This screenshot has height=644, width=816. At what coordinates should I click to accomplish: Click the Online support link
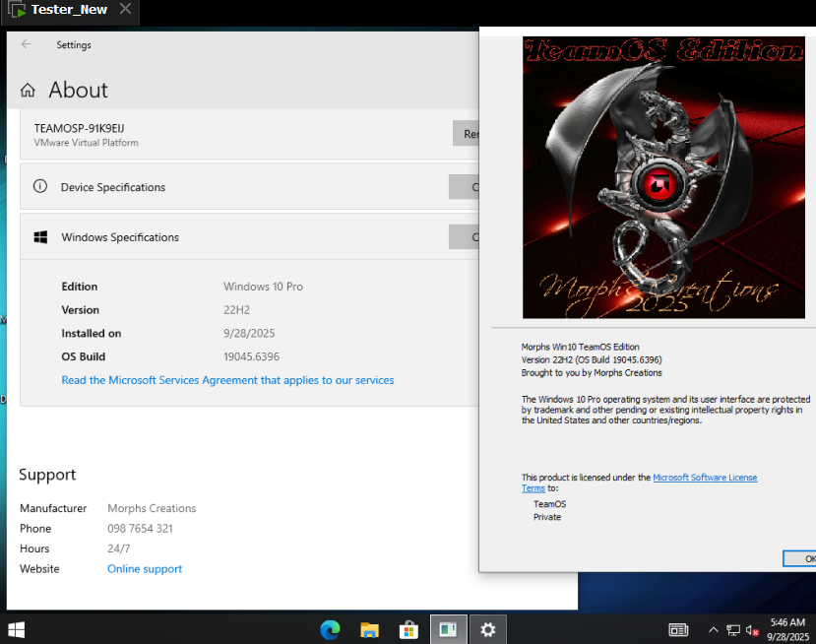145,569
